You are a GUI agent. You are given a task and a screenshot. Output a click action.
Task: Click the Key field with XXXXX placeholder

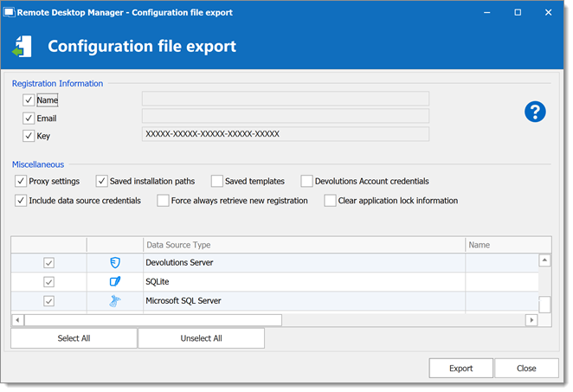coord(286,134)
